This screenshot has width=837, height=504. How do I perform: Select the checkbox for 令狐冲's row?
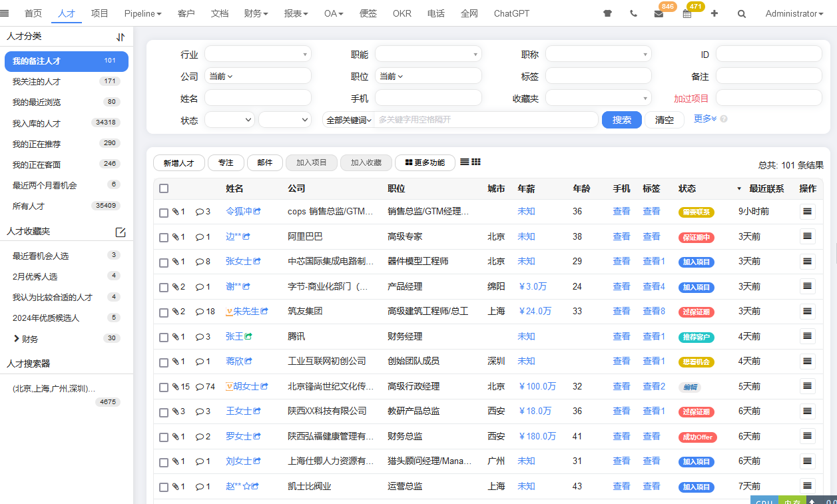point(163,212)
